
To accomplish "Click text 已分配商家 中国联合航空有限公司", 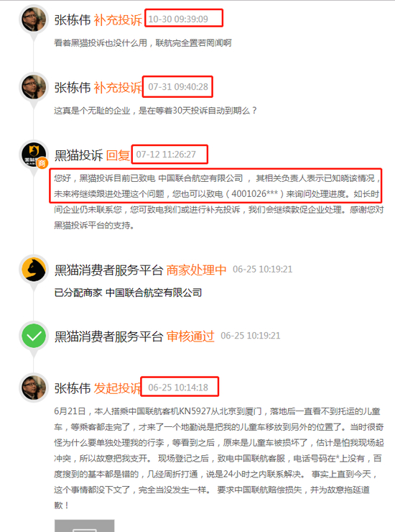I will pos(128,293).
